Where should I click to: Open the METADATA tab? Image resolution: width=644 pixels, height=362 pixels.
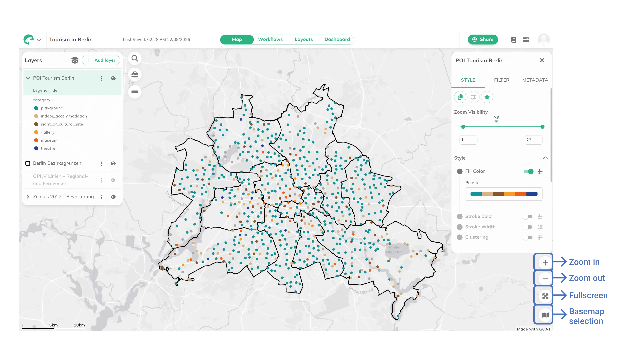(x=535, y=80)
